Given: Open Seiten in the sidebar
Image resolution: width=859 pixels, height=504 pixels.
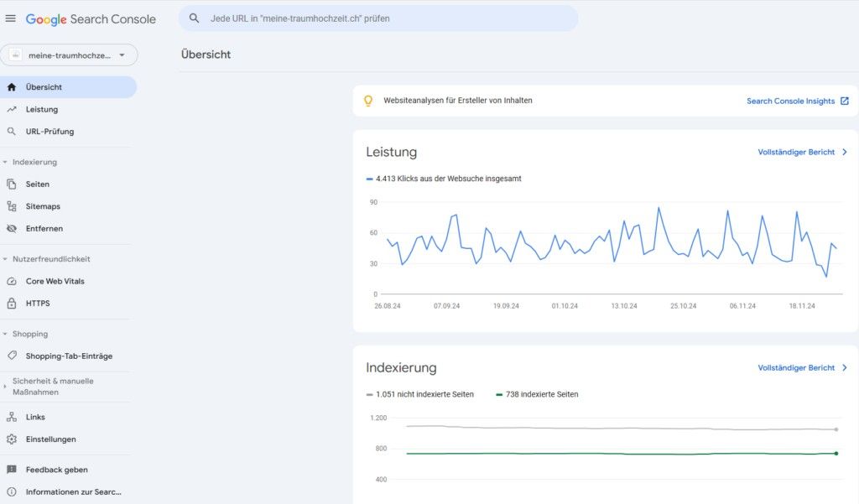Looking at the screenshot, I should tap(38, 184).
